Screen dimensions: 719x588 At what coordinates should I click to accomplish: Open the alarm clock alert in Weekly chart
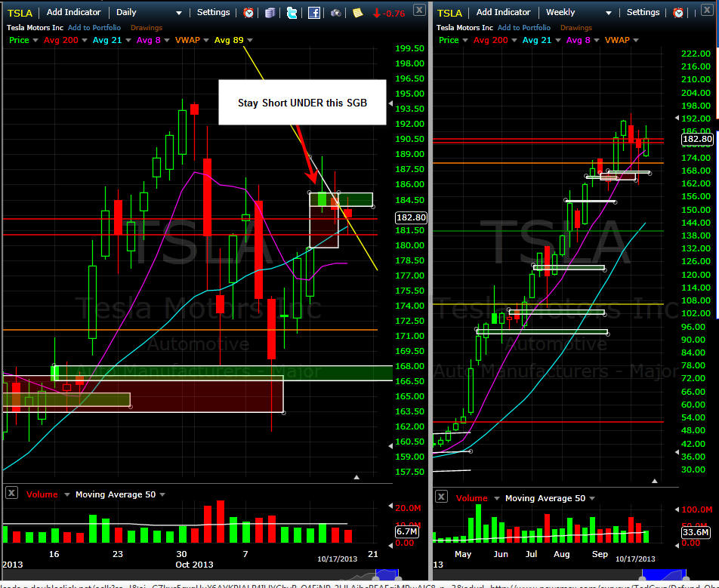tap(677, 13)
